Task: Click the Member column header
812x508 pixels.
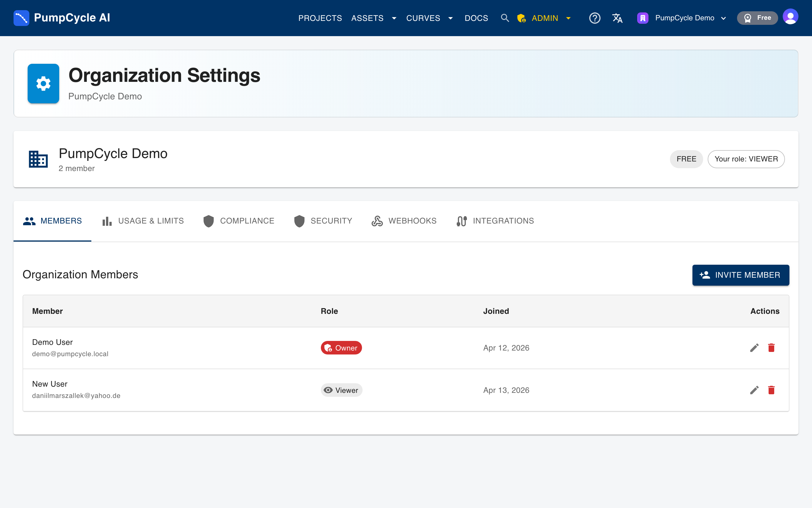Action: pos(47,311)
